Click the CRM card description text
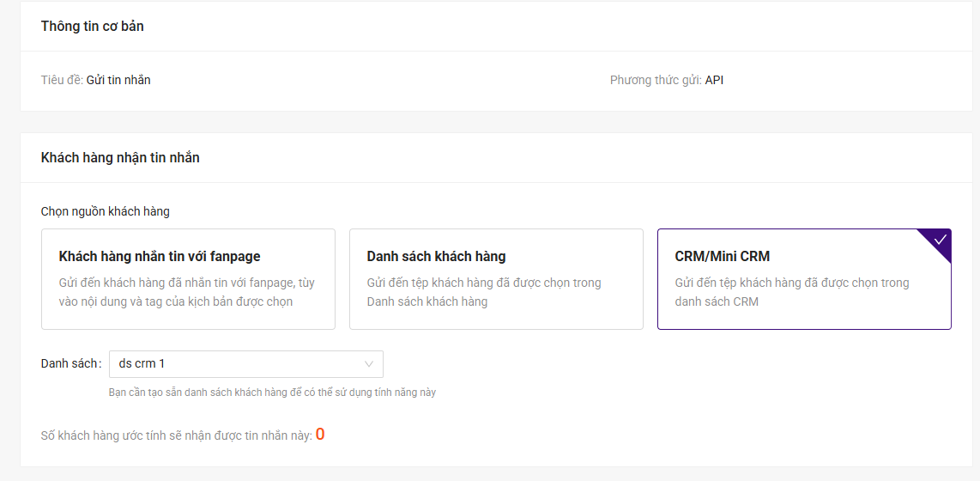Screen dimensions: 980x481 click(x=791, y=292)
